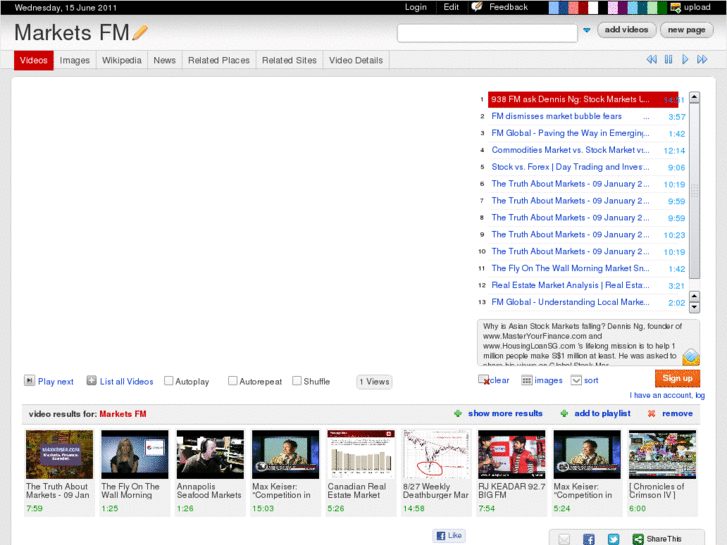This screenshot has height=545, width=727.
Task: Click the Edit link in top bar
Action: pos(451,7)
